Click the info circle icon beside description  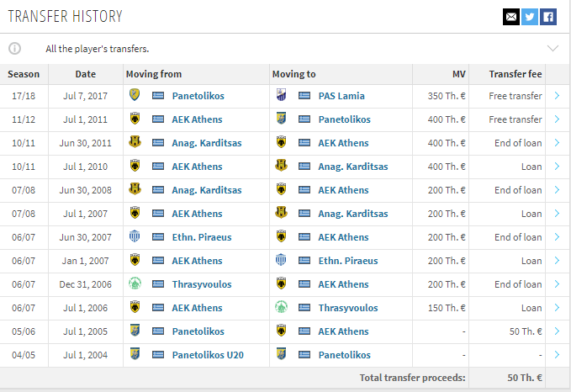15,49
